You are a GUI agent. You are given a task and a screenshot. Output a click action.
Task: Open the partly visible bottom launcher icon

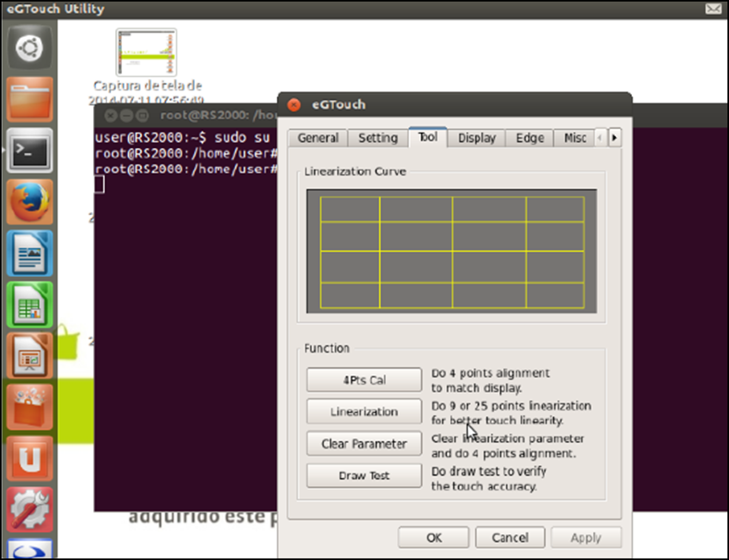tap(30, 549)
